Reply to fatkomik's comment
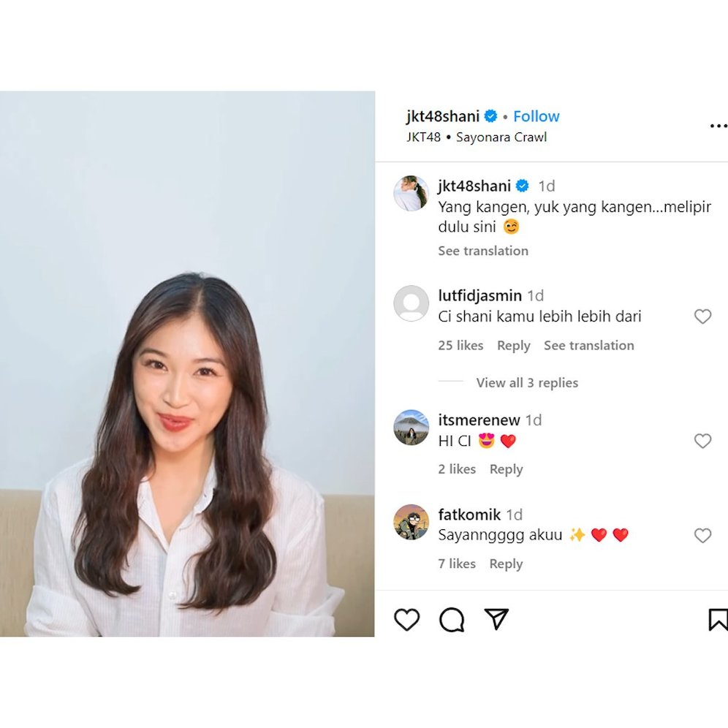This screenshot has height=728, width=728. click(x=506, y=564)
